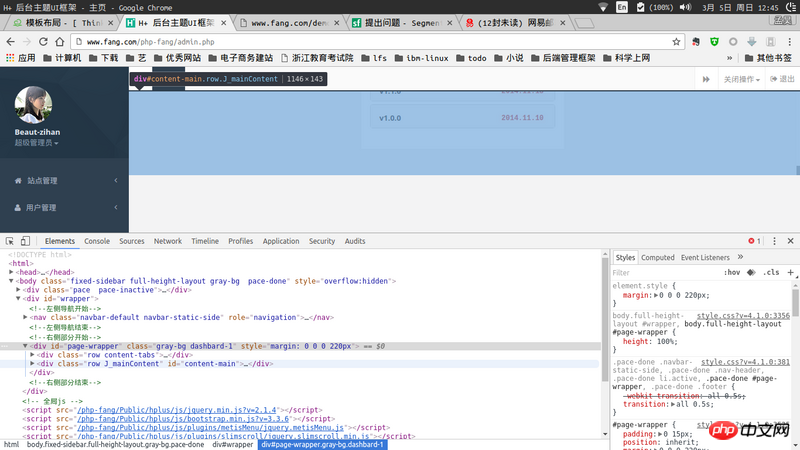The image size is (800, 450).
Task: Click the fast-forward tab arrow in page header
Action: pyautogui.click(x=706, y=79)
